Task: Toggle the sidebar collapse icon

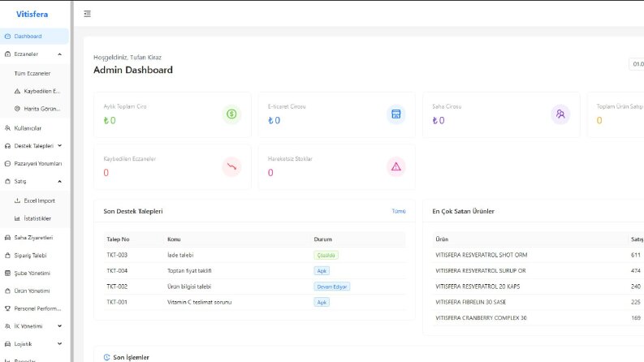Action: [x=87, y=14]
